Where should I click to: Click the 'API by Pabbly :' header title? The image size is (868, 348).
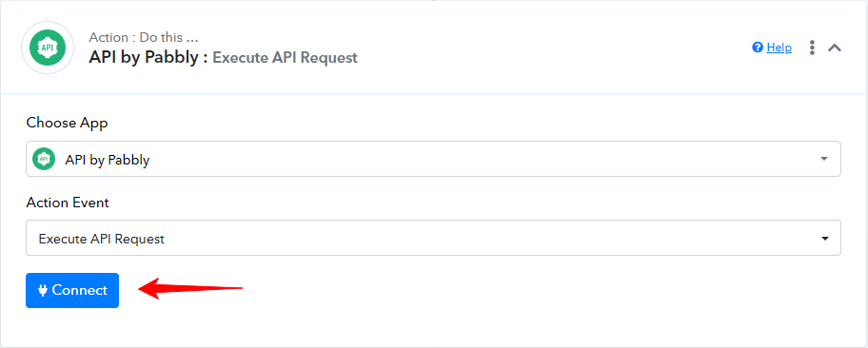[148, 58]
